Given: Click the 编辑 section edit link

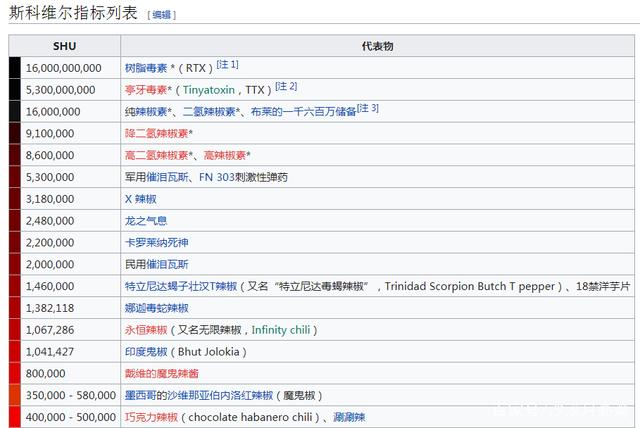Looking at the screenshot, I should [161, 15].
